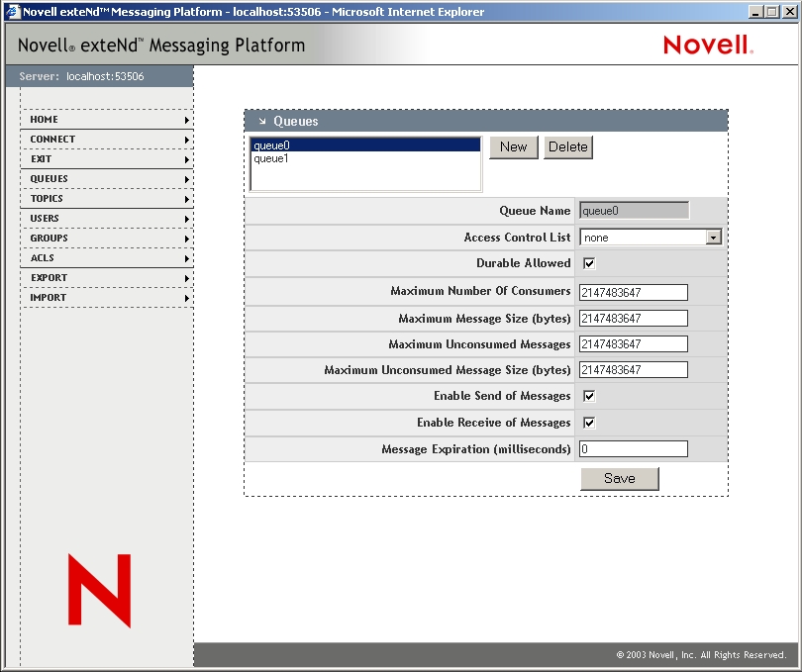Expand the IMPORT menu arrow

187,298
